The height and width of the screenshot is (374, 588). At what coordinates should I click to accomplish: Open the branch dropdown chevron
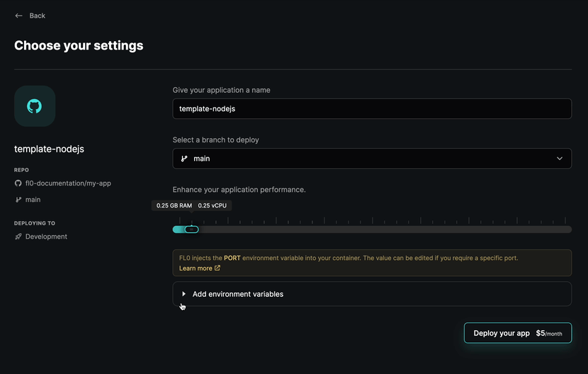click(x=560, y=159)
